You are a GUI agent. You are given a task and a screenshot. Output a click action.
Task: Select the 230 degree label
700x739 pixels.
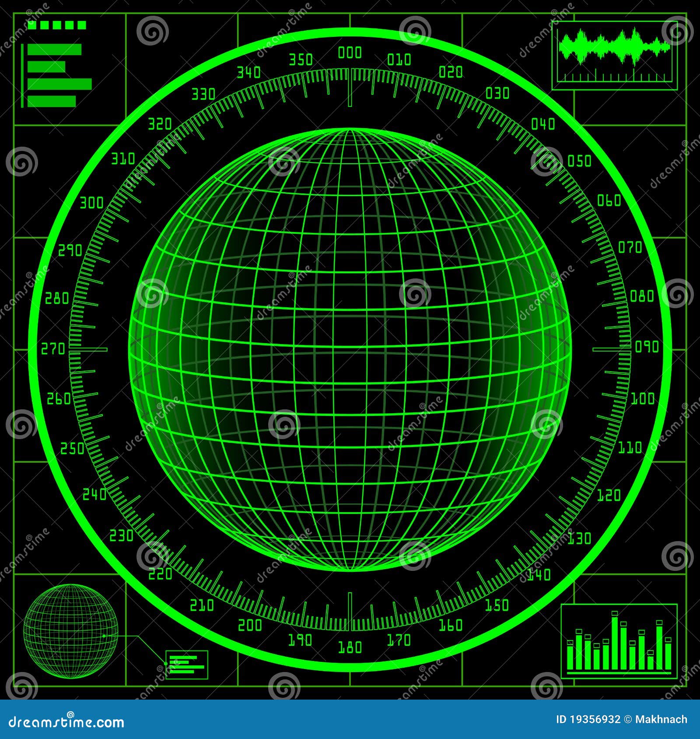click(x=121, y=535)
